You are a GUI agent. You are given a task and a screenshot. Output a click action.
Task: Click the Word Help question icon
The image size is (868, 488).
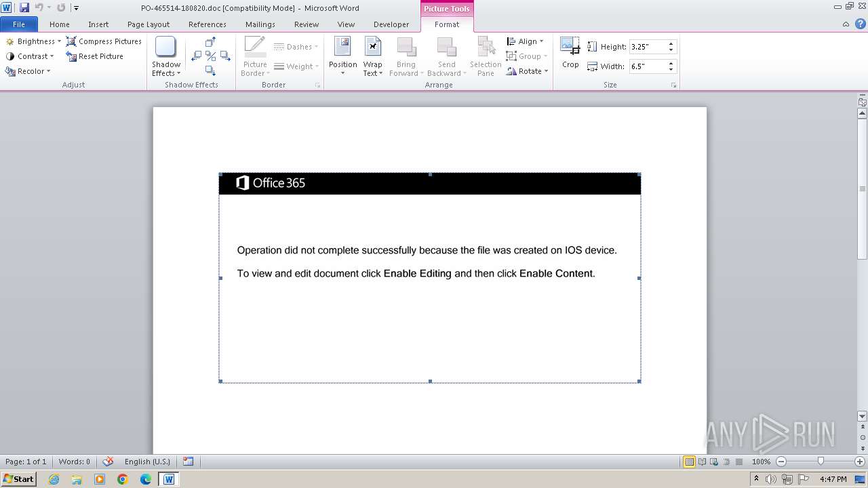tap(860, 24)
